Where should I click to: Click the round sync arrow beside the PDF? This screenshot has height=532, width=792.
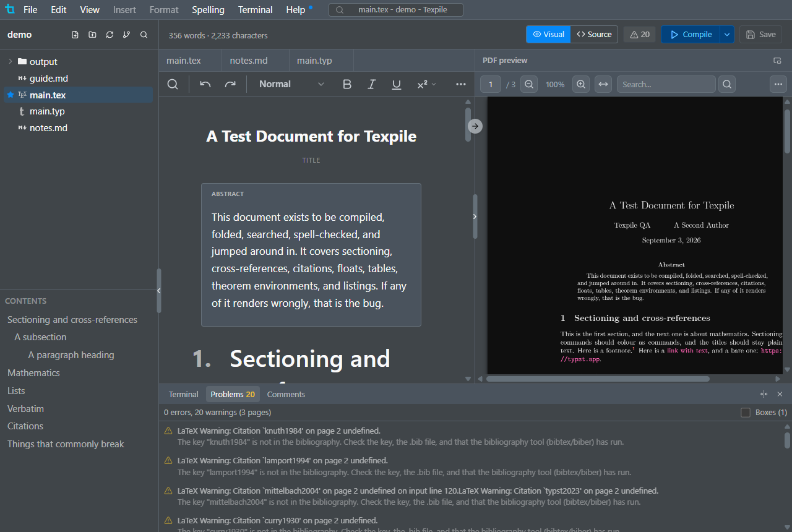(x=475, y=126)
